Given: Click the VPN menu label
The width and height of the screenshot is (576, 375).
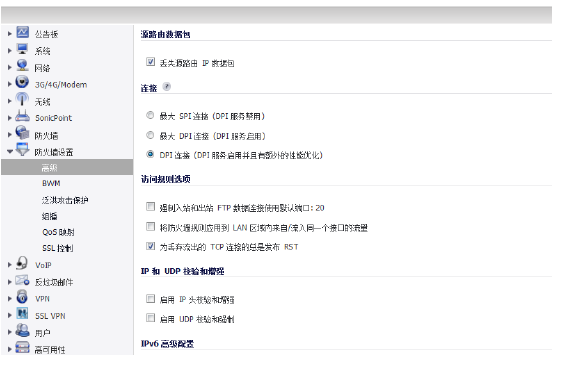Looking at the screenshot, I should (42, 299).
